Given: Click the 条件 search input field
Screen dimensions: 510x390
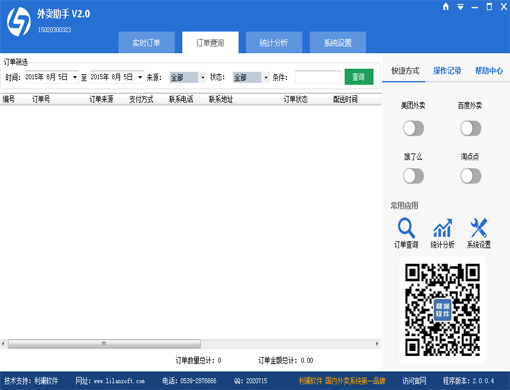Looking at the screenshot, I should [x=318, y=77].
